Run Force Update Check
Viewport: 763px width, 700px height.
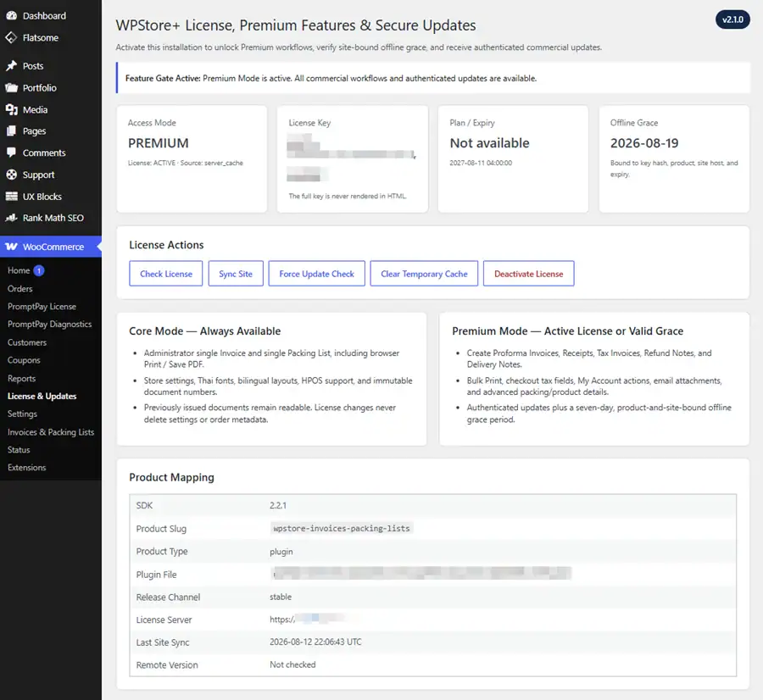317,274
